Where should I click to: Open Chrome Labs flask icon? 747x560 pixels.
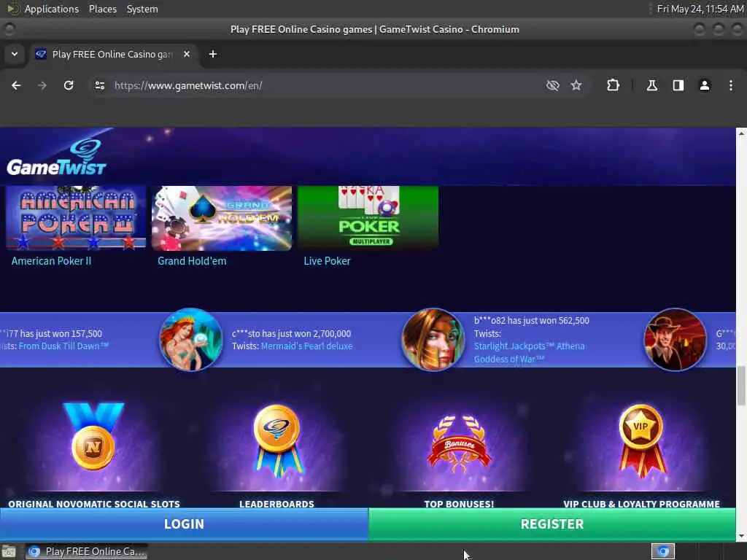652,85
